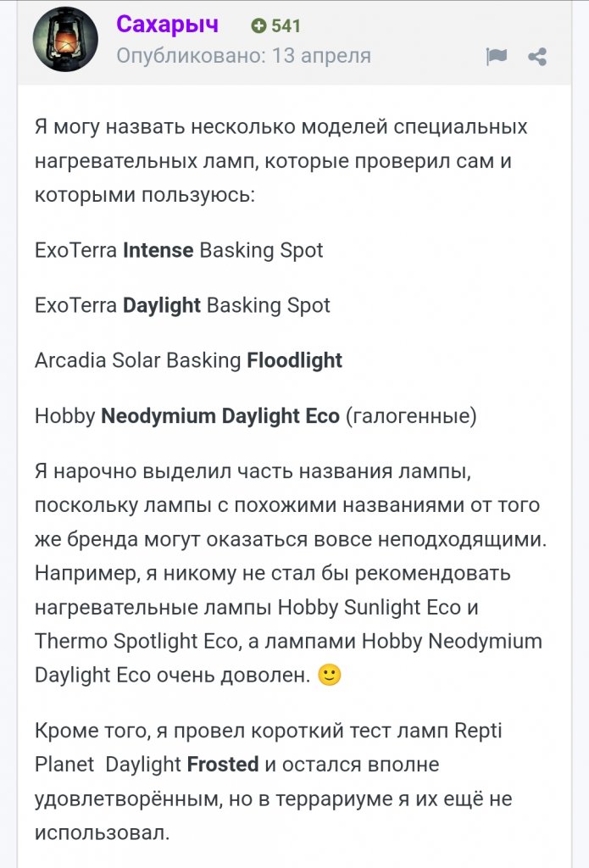The image size is (589, 868).
Task: Click the green plus reputation icon
Action: pos(258,25)
